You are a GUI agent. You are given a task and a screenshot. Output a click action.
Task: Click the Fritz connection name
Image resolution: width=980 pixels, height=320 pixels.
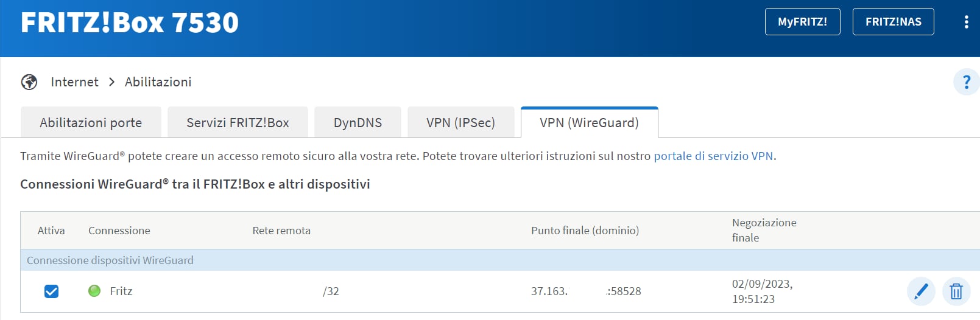[x=121, y=291]
